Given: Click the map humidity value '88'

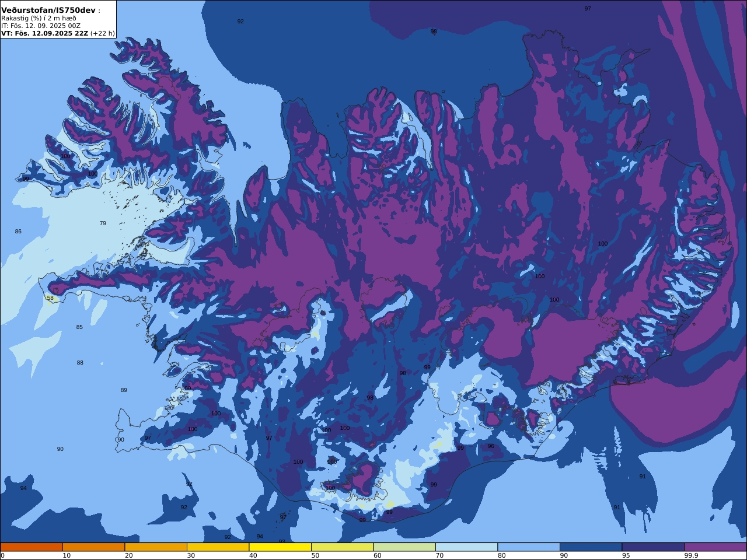Looking at the screenshot, I should (x=80, y=363).
